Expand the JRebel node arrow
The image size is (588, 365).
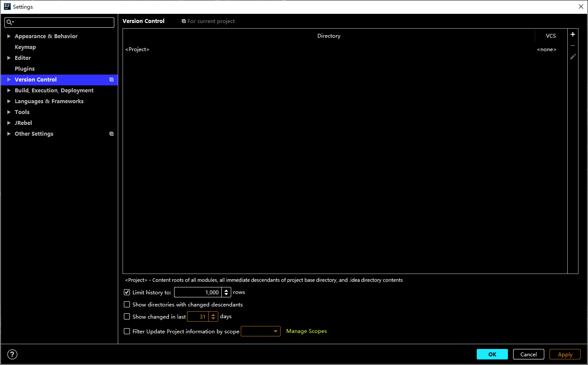click(9, 123)
